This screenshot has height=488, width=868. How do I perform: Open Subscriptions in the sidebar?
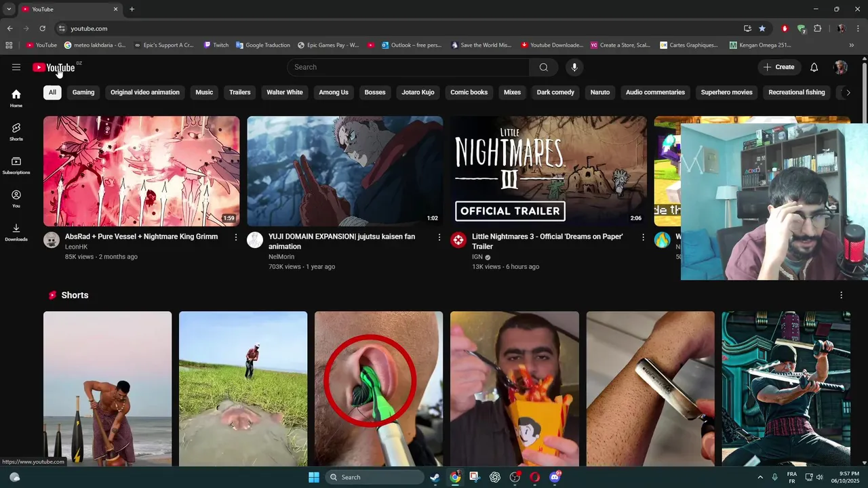[16, 165]
